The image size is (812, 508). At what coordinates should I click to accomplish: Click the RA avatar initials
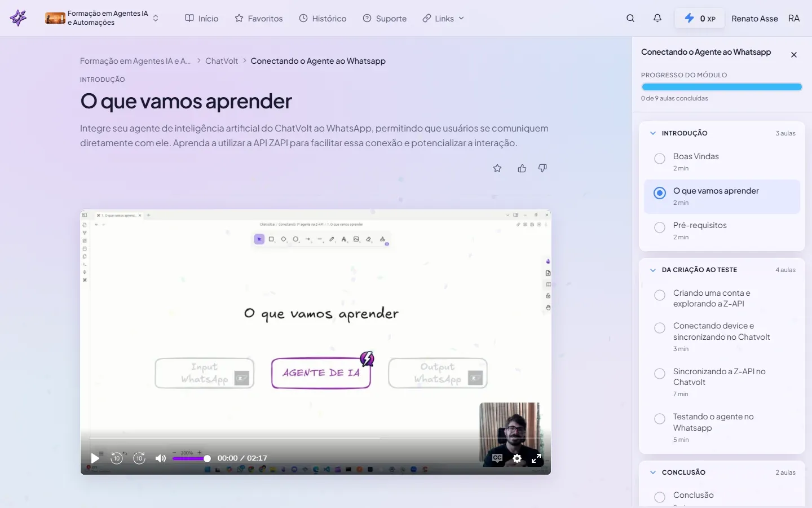coord(794,18)
